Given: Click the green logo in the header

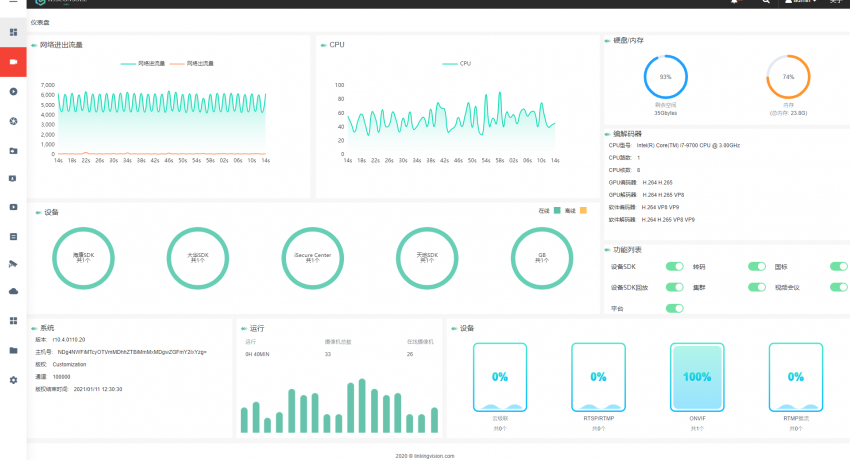Looking at the screenshot, I should tap(40, 2).
